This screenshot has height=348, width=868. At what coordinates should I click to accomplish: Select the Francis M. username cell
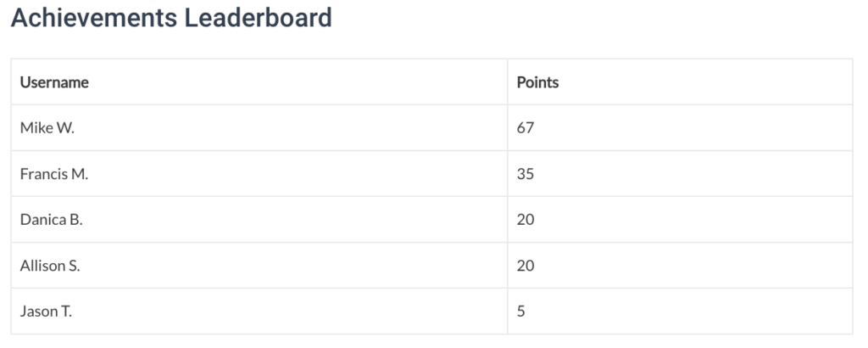[259, 173]
